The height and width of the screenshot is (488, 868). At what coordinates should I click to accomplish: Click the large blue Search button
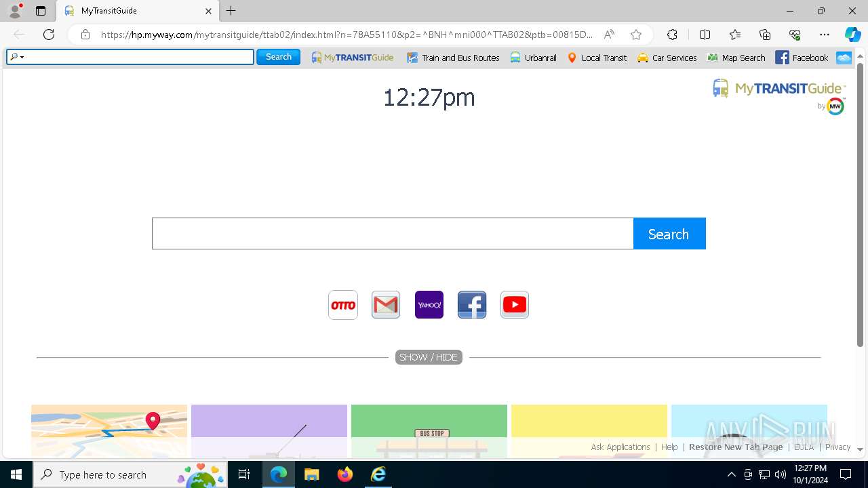coord(669,234)
